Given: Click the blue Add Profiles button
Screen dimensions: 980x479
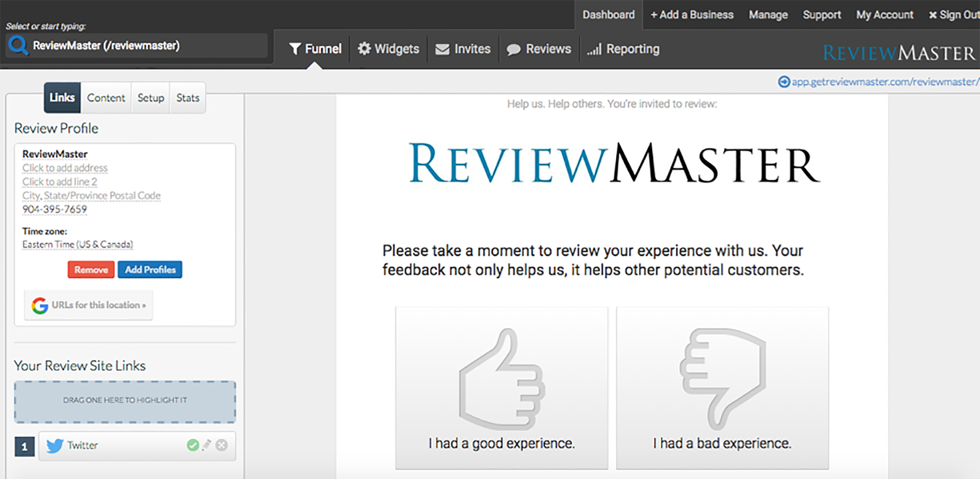Looking at the screenshot, I should click(150, 270).
